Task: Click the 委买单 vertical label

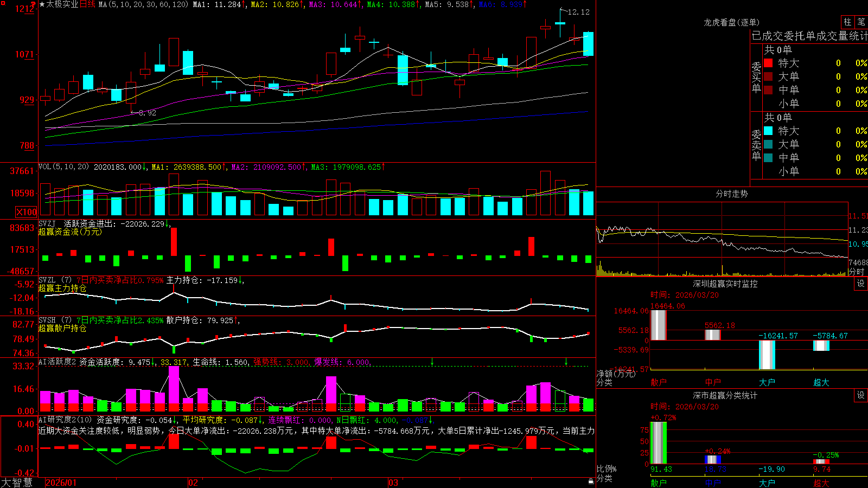Action: tap(756, 77)
